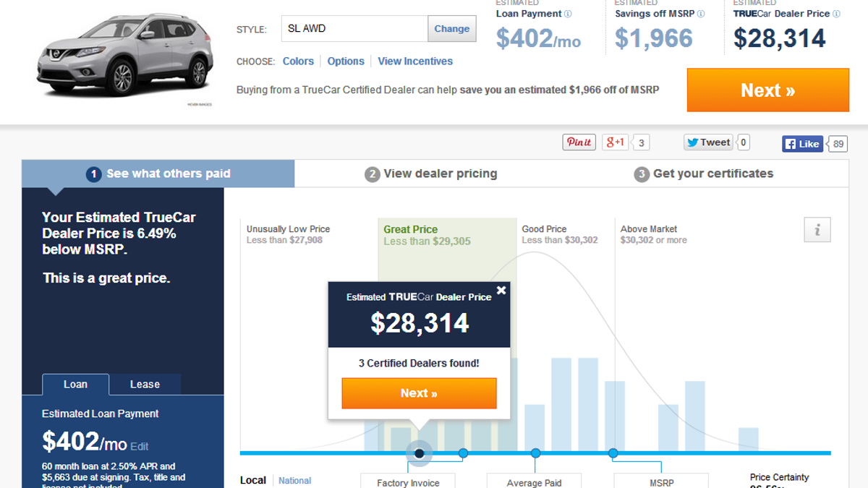
Task: Click the Above Market range heading
Action: pos(649,229)
